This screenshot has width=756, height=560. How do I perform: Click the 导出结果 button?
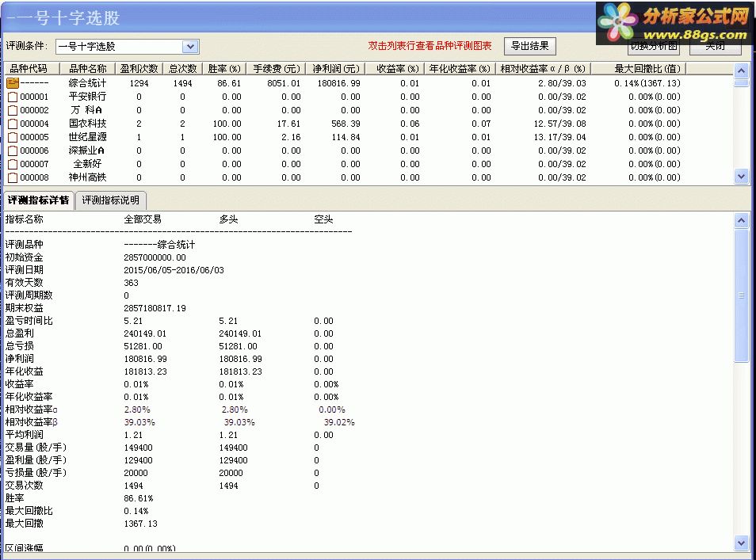(530, 46)
